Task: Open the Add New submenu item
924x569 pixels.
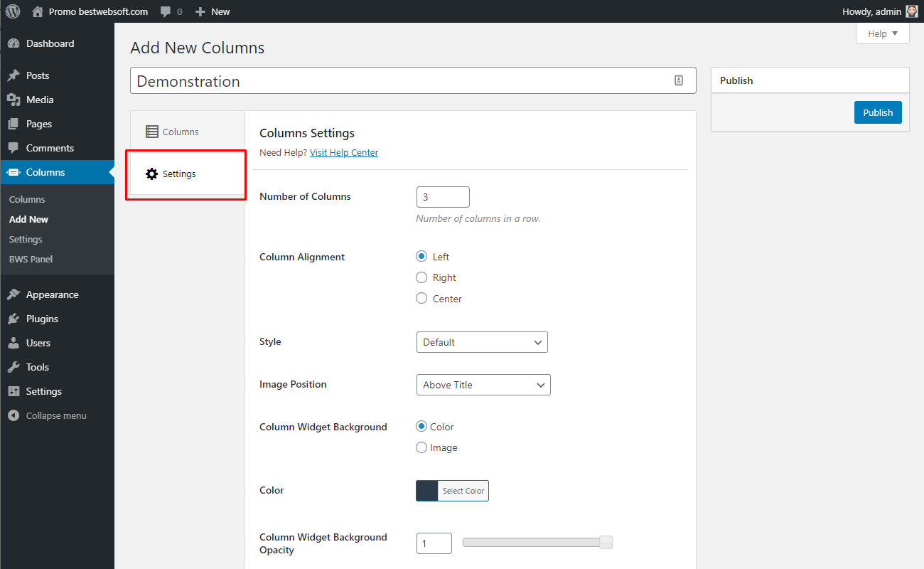Action: 28,220
